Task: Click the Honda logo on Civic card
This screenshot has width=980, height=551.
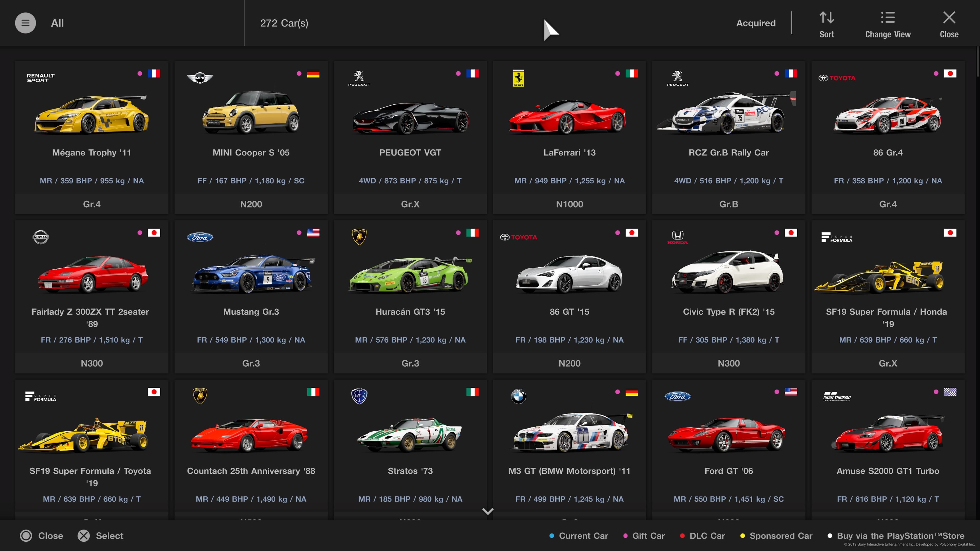Action: point(677,237)
